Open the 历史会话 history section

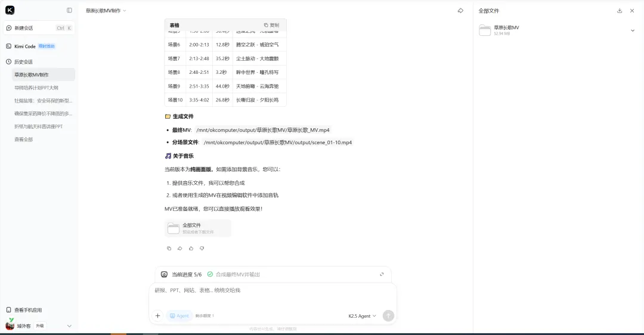[23, 61]
